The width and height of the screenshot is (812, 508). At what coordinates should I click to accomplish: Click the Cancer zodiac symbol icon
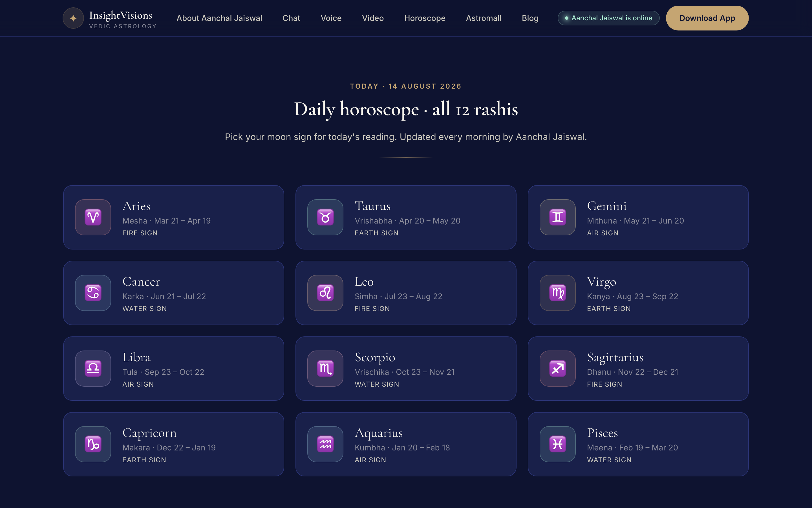pyautogui.click(x=93, y=293)
